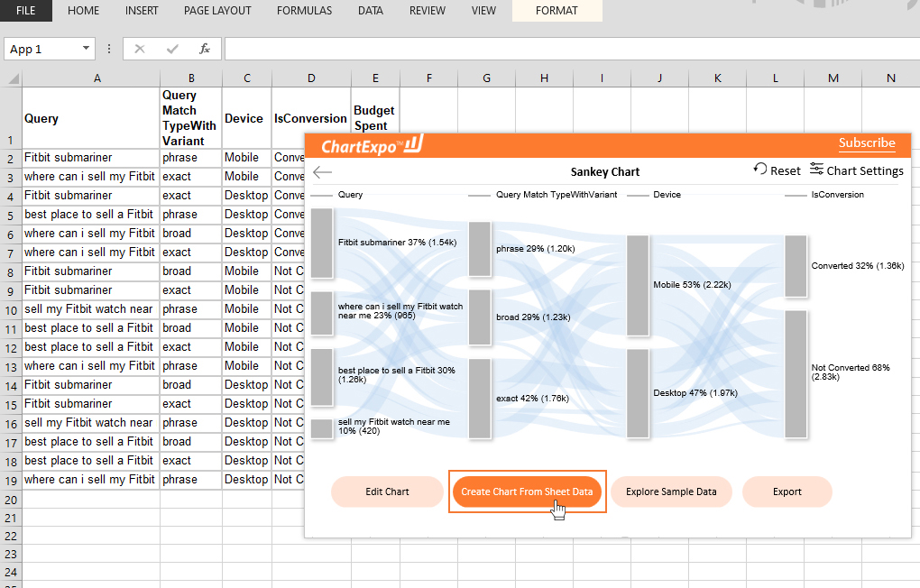This screenshot has height=588, width=920.
Task: Open the FILE tab
Action: tap(26, 11)
